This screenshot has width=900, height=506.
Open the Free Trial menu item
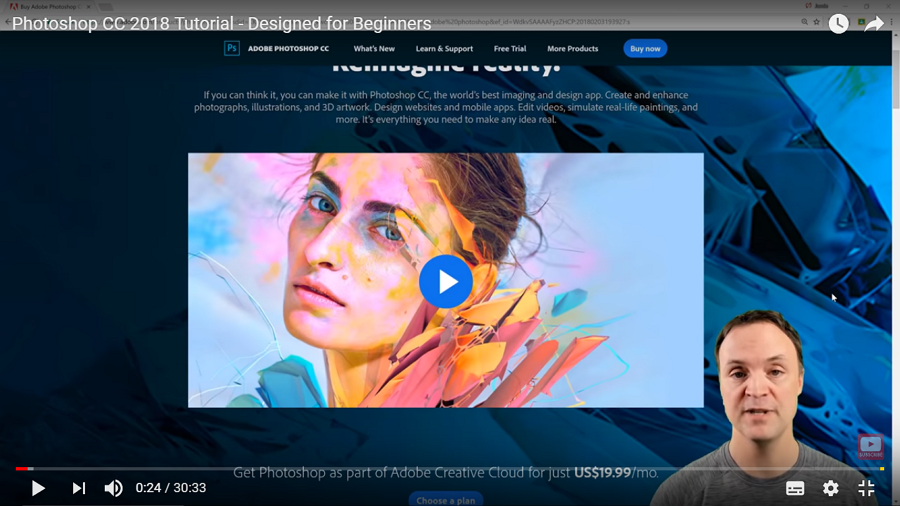click(x=510, y=49)
